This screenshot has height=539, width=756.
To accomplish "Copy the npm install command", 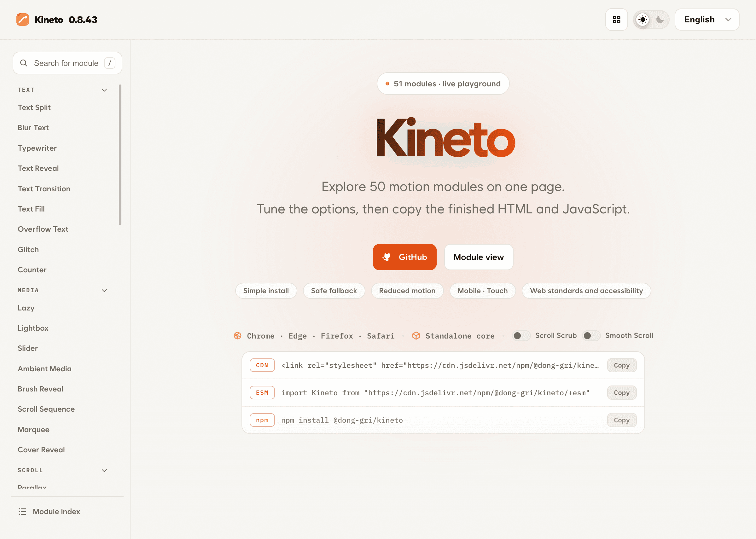I will tap(622, 420).
